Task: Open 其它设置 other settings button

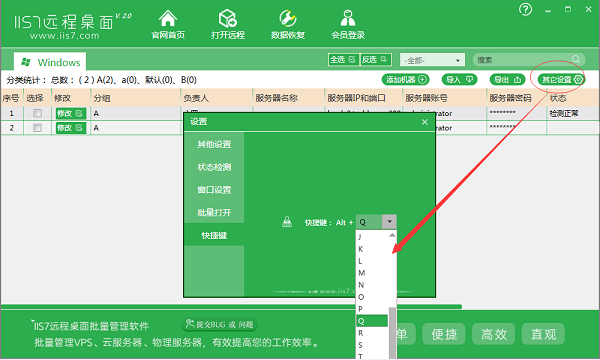Action: 561,80
